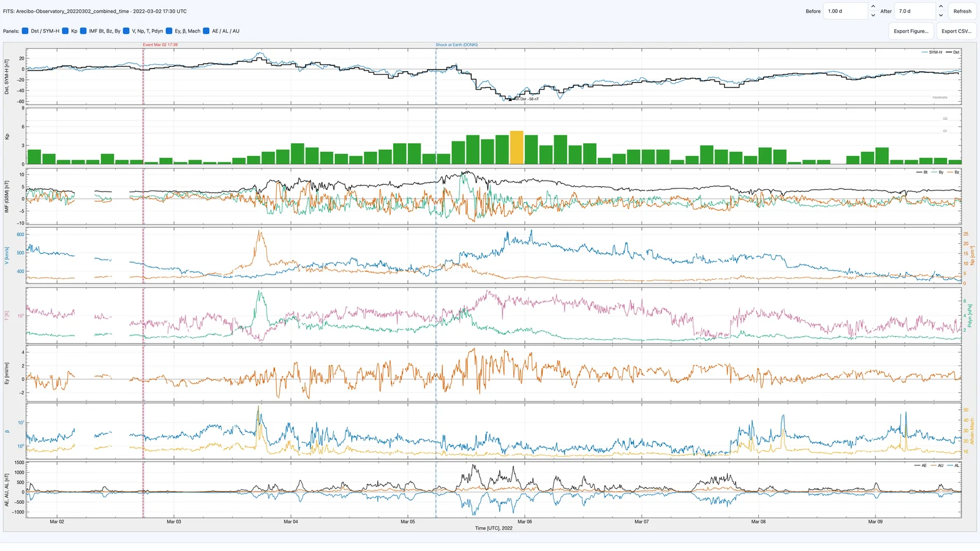Click the Mar 07 tick label on time axis
This screenshot has width=980, height=551.
point(641,522)
